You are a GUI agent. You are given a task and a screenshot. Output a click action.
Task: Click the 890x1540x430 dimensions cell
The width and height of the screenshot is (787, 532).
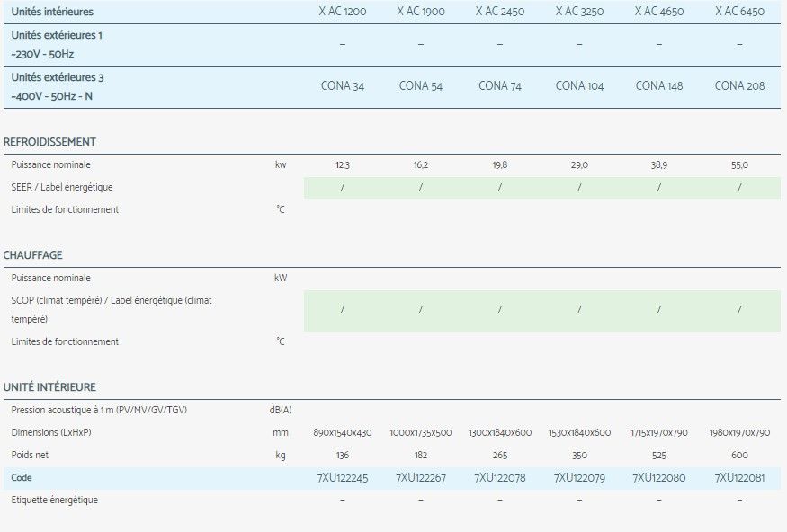click(x=342, y=433)
